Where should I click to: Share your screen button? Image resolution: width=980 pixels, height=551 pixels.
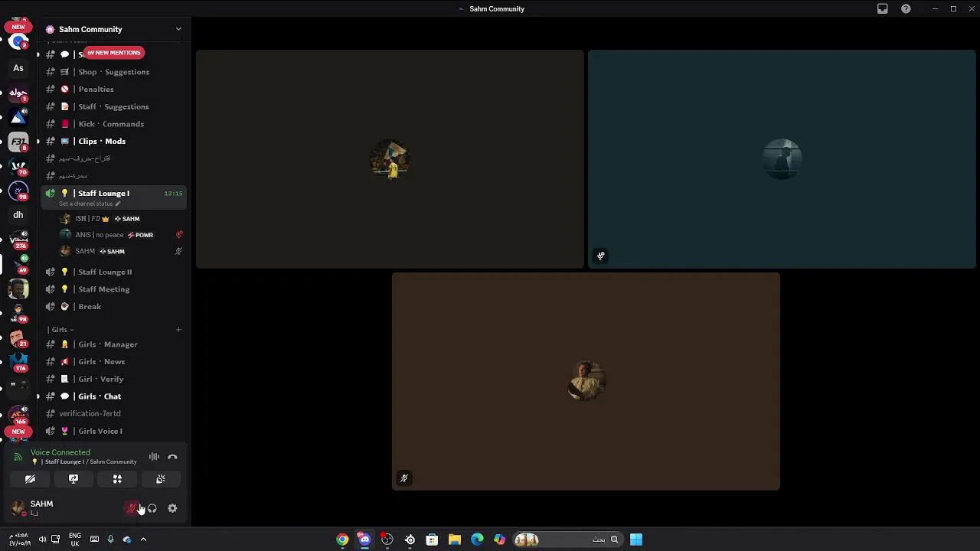click(73, 479)
